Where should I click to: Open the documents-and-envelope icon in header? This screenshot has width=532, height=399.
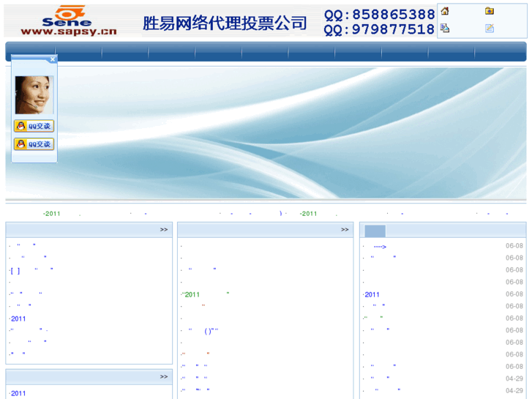click(444, 28)
